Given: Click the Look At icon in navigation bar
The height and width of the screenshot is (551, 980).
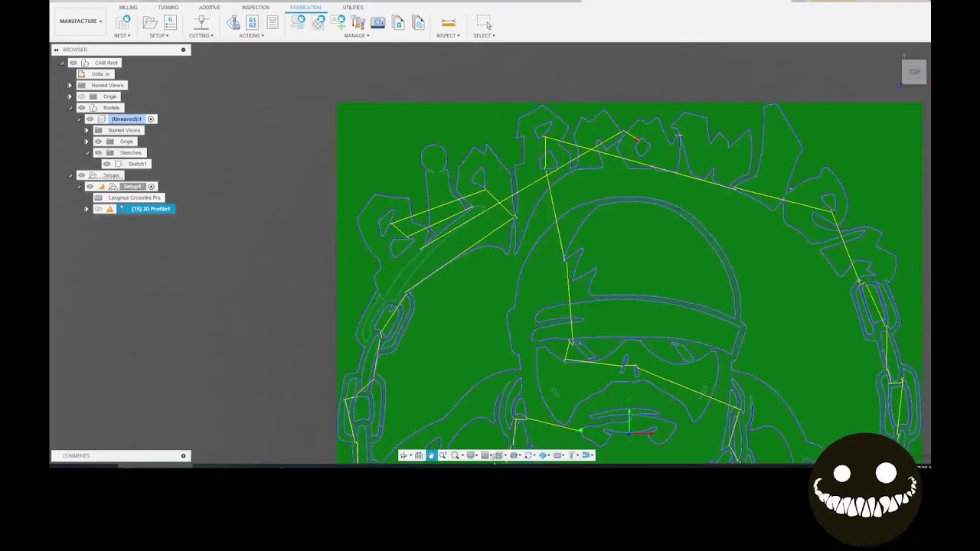Looking at the screenshot, I should pos(419,455).
